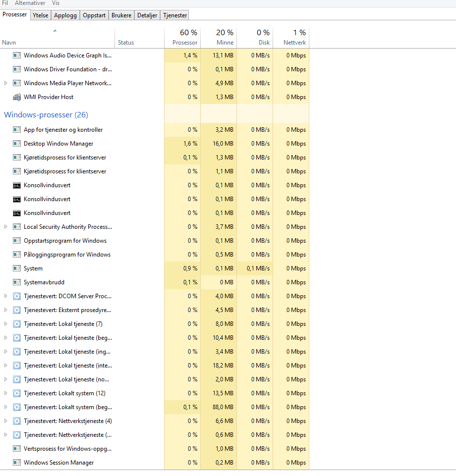The width and height of the screenshot is (456, 476).
Task: Select Tjenestevert: Lokal tjeneste (no...) row name
Action: pyautogui.click(x=66, y=379)
